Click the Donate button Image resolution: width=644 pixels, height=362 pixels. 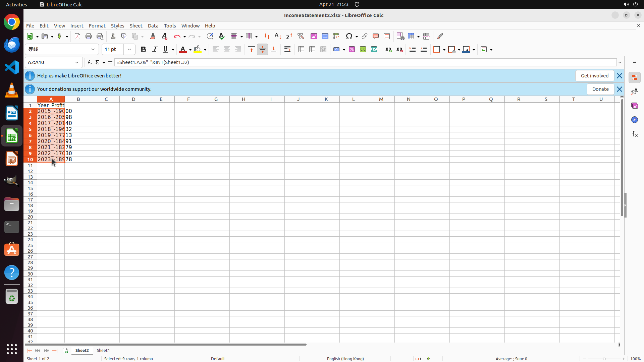point(600,89)
